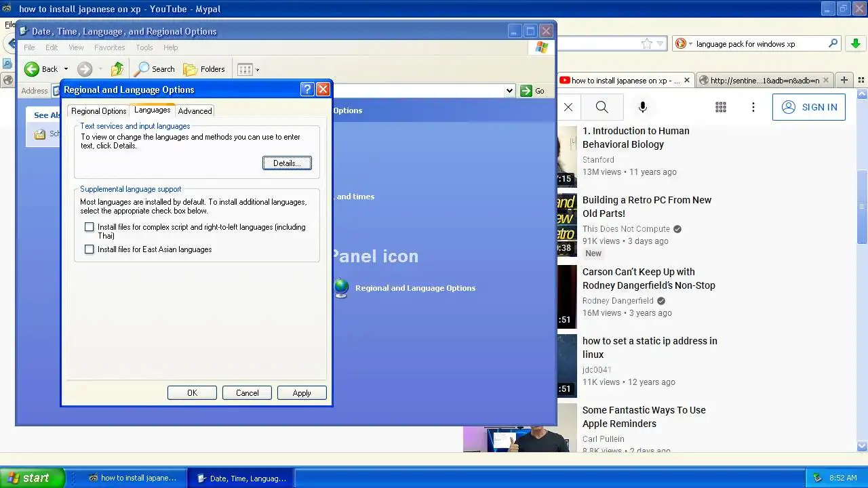Open the Views icon menu
The width and height of the screenshot is (868, 488).
(245, 69)
